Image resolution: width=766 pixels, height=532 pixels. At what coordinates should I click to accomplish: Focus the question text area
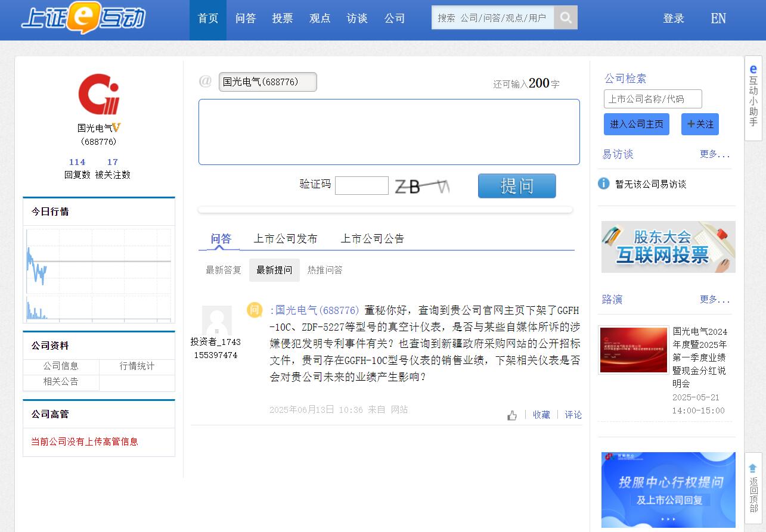[389, 132]
